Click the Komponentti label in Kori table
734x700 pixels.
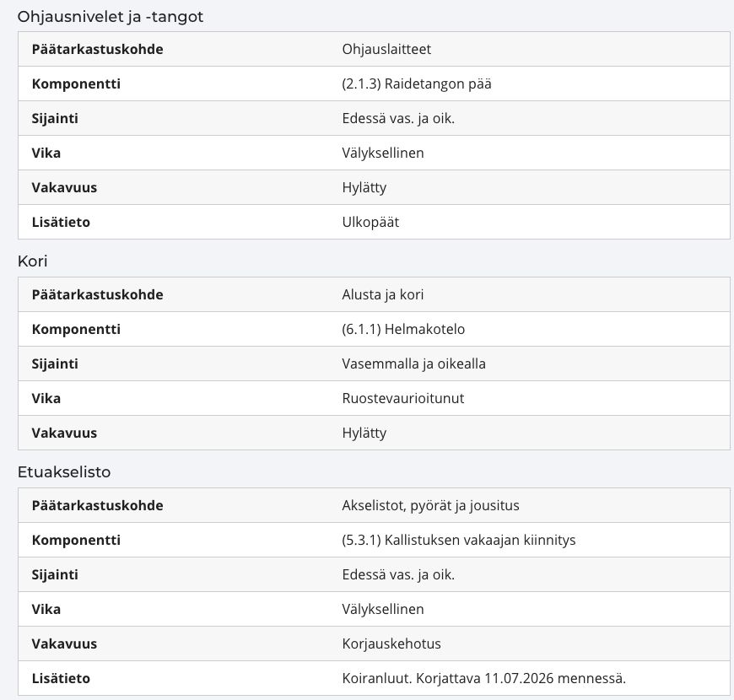pyautogui.click(x=76, y=330)
